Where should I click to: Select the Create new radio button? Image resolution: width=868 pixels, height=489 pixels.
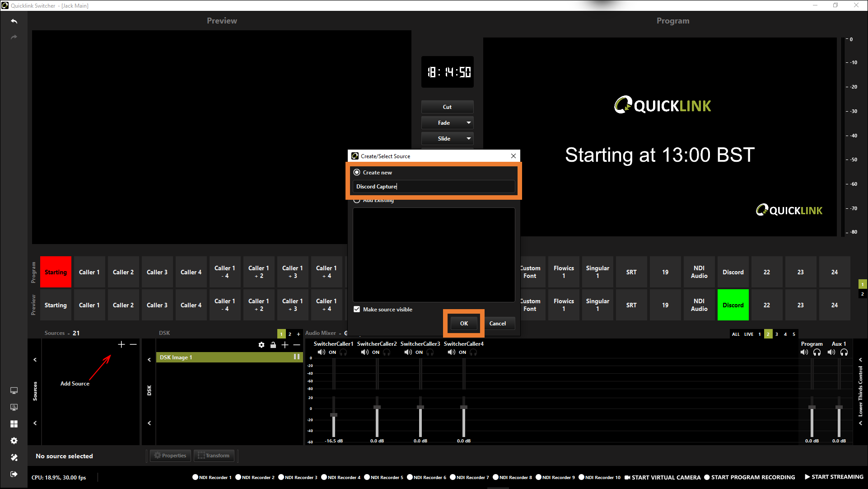click(x=357, y=172)
